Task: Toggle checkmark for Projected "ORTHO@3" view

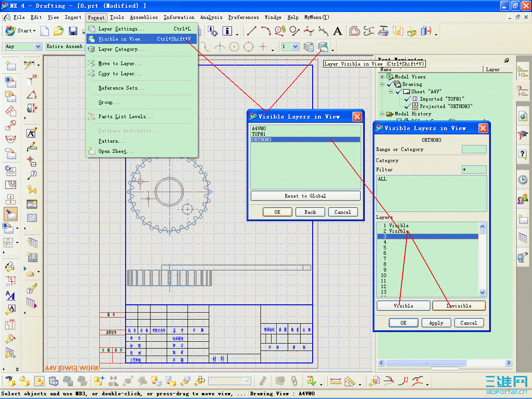Action: pyautogui.click(x=407, y=106)
